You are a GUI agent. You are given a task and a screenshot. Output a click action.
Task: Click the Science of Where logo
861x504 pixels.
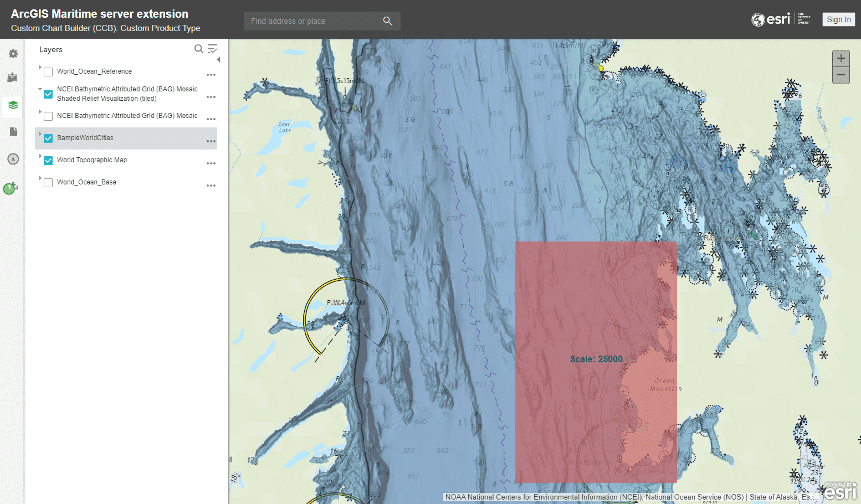click(x=804, y=19)
